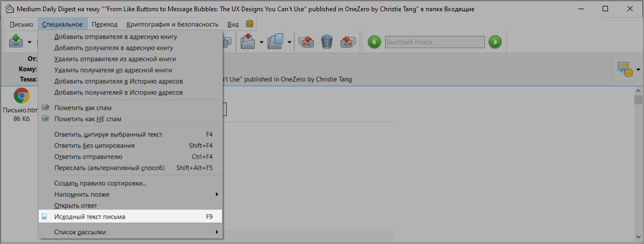
Task: Click the vertical scrollbar thumb
Action: [638, 100]
